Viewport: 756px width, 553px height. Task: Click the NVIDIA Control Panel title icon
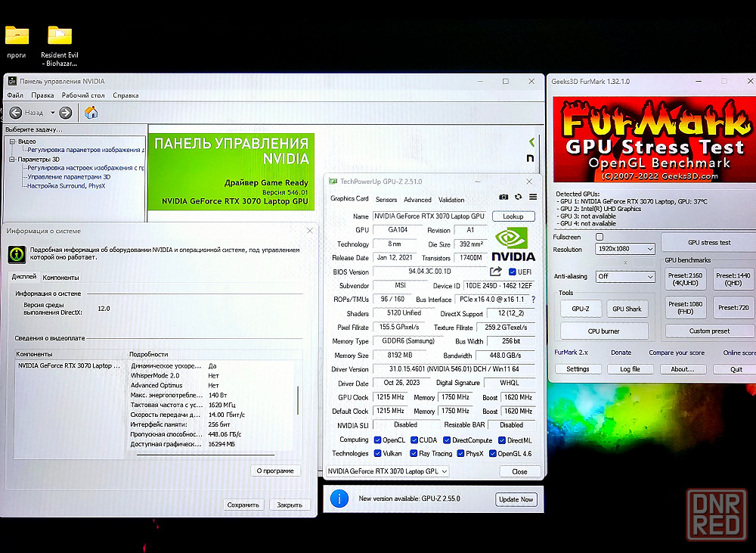coord(11,81)
